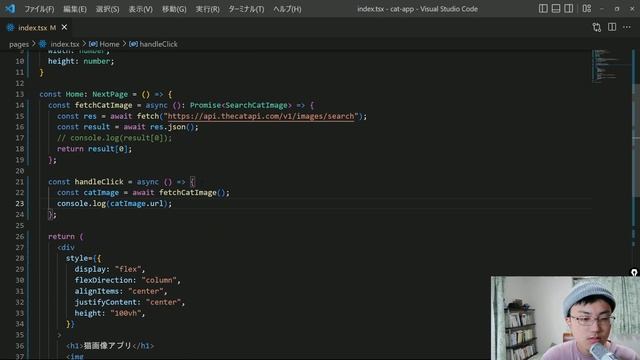Click the React file icon in the tab
This screenshot has height=360, width=640.
[10, 28]
